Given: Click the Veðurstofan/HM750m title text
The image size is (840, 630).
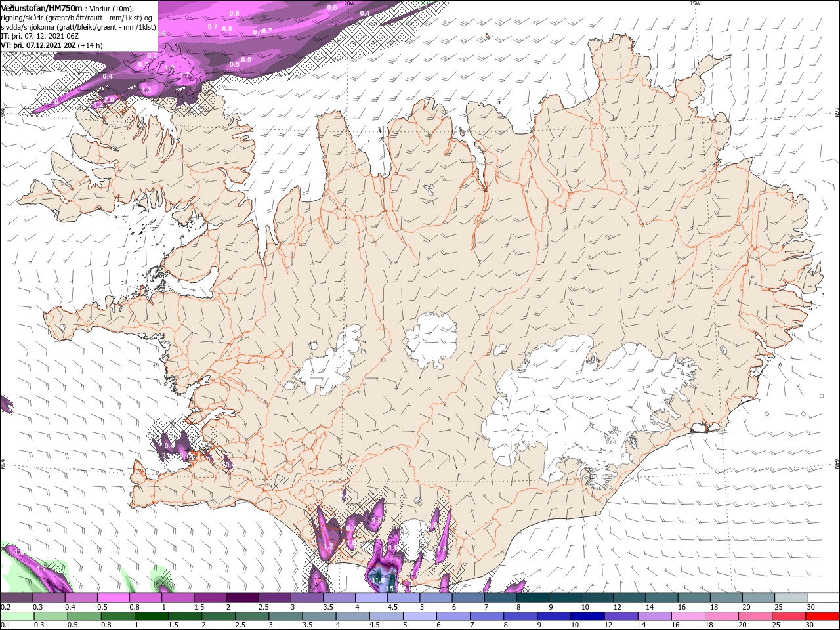Looking at the screenshot, I should (41, 7).
